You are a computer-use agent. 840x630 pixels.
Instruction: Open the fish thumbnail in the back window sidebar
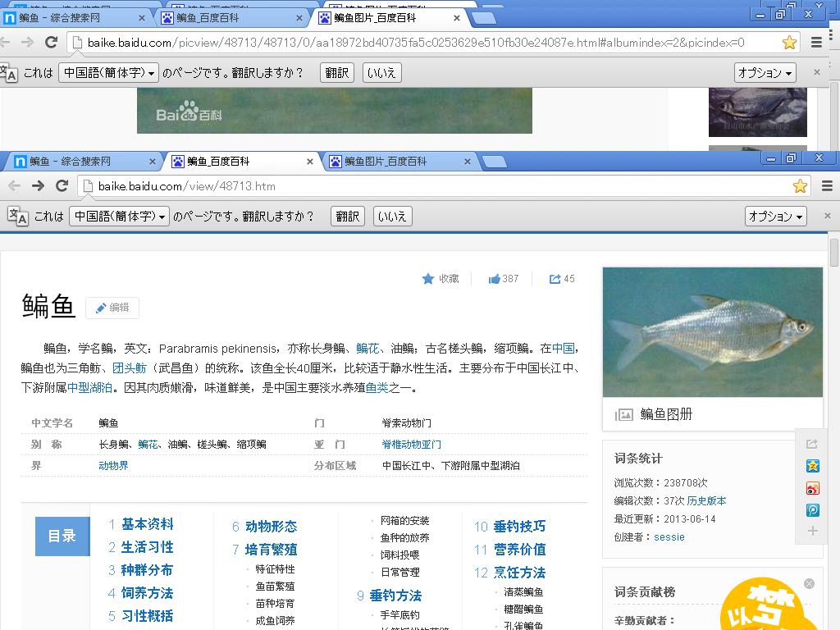(757, 112)
